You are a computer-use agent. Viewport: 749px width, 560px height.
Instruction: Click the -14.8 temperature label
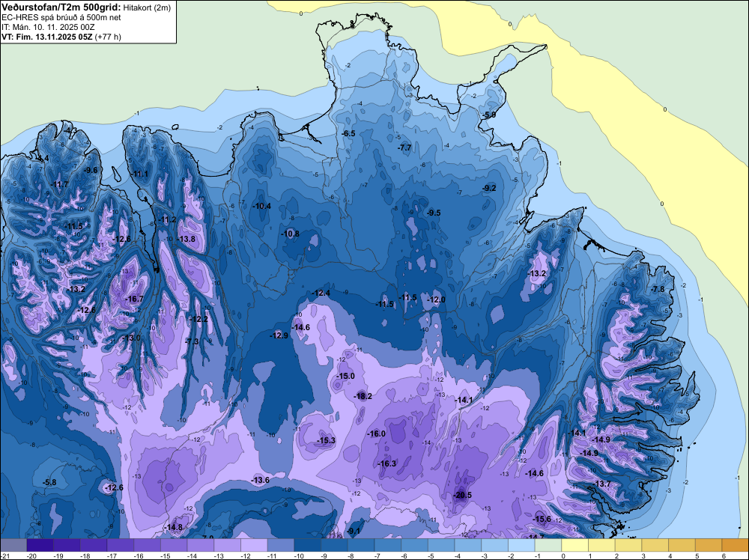pos(173,527)
